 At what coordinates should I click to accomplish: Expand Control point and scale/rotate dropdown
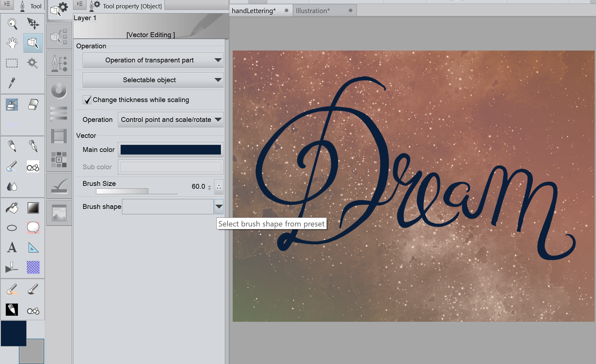[171, 120]
